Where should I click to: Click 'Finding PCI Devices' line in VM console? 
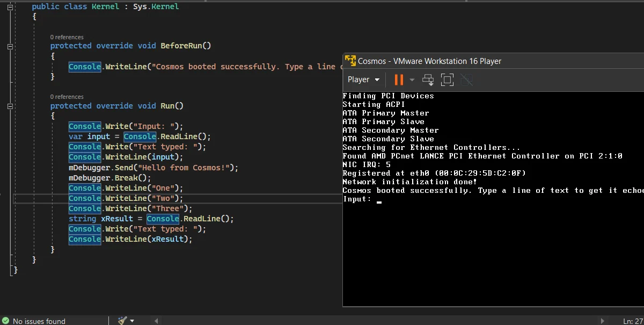click(389, 96)
